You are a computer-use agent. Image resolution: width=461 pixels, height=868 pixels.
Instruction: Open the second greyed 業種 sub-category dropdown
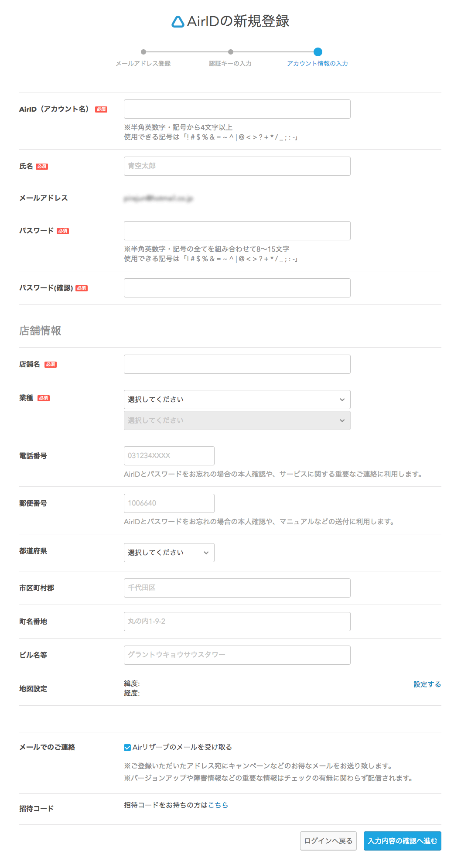[237, 420]
